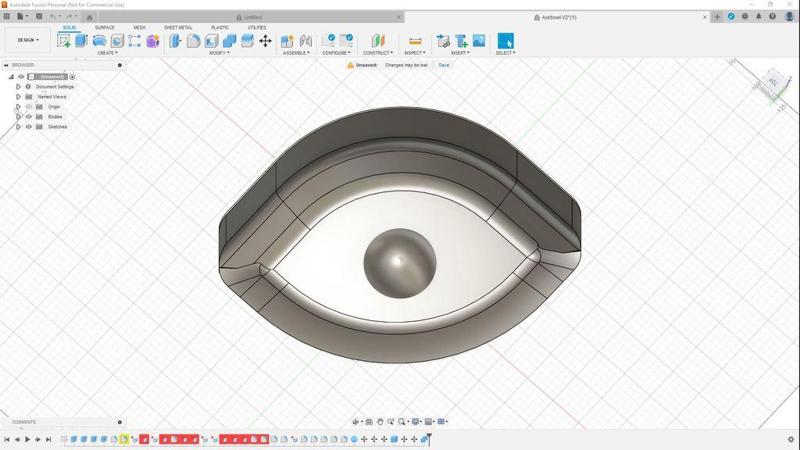Open the Inspect dropdown menu
The width and height of the screenshot is (800, 450).
[x=415, y=53]
